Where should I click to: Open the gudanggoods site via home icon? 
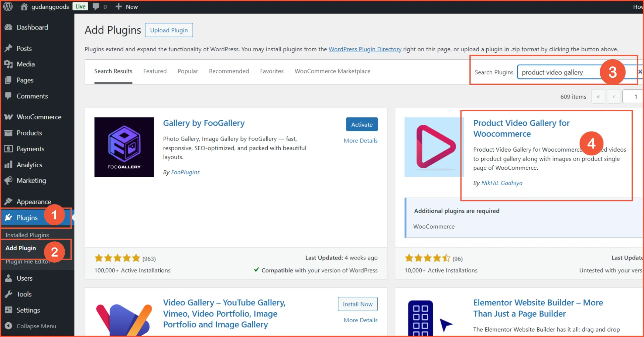(23, 6)
